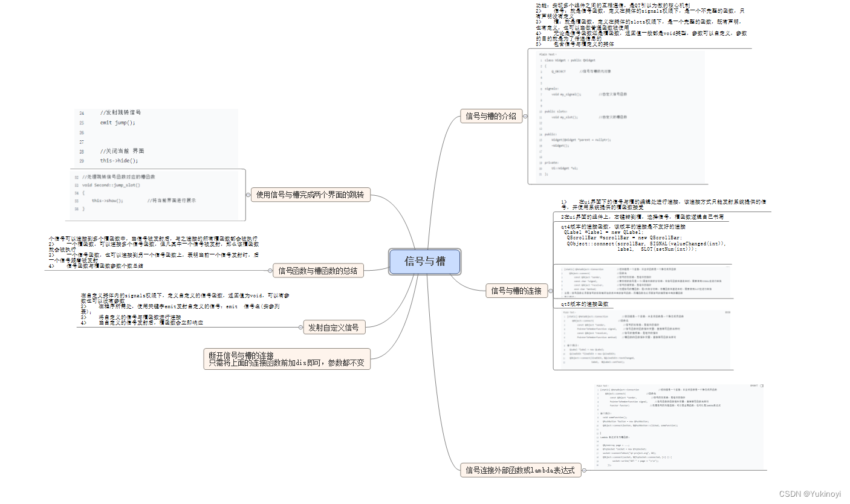
Task: Open the qt5 connect code image
Action: [x=645, y=340]
